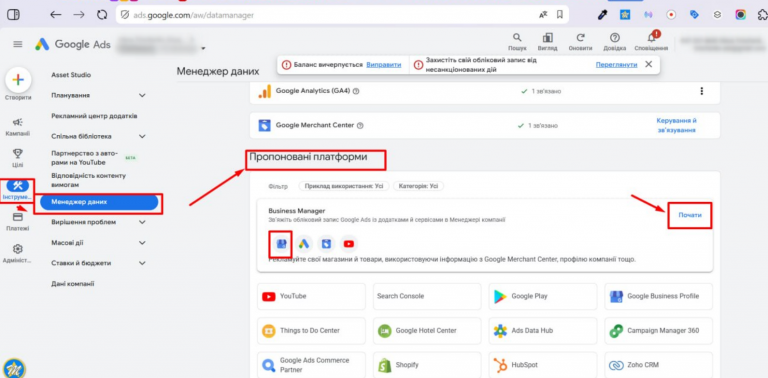Expand the Ставки й бюджети section
This screenshot has width=768, height=378.
pos(142,263)
